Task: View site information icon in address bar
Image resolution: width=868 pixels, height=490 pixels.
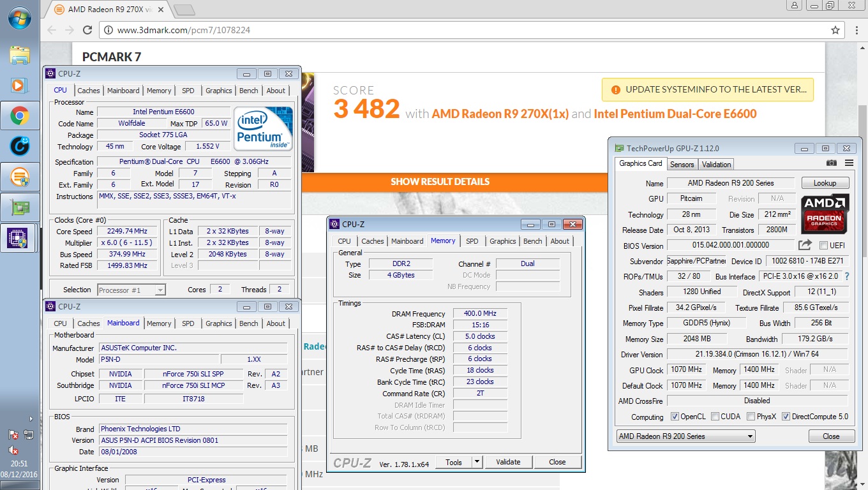Action: coord(108,30)
